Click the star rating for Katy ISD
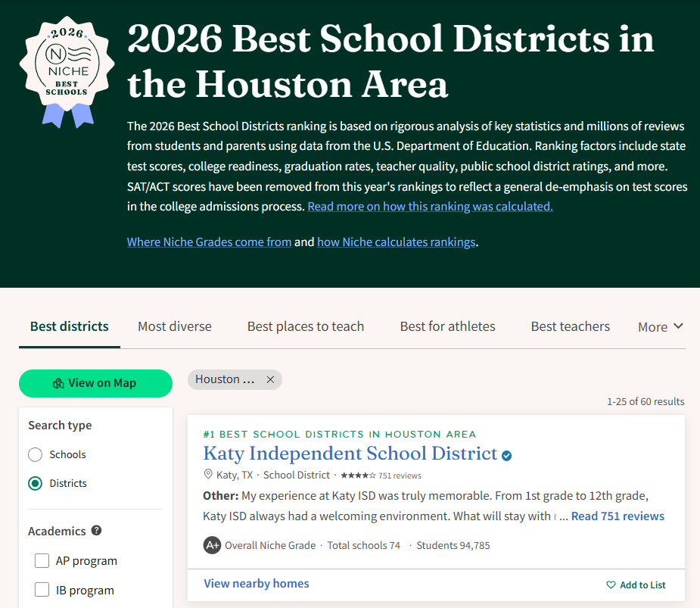This screenshot has height=608, width=700. (358, 475)
